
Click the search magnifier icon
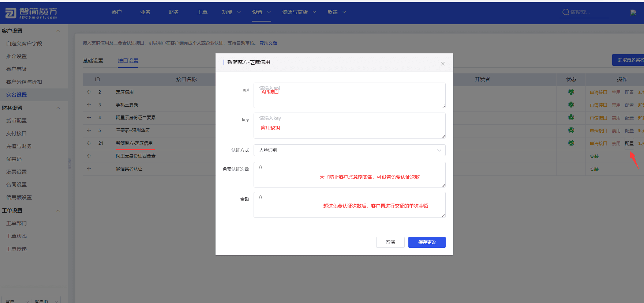[x=566, y=12]
